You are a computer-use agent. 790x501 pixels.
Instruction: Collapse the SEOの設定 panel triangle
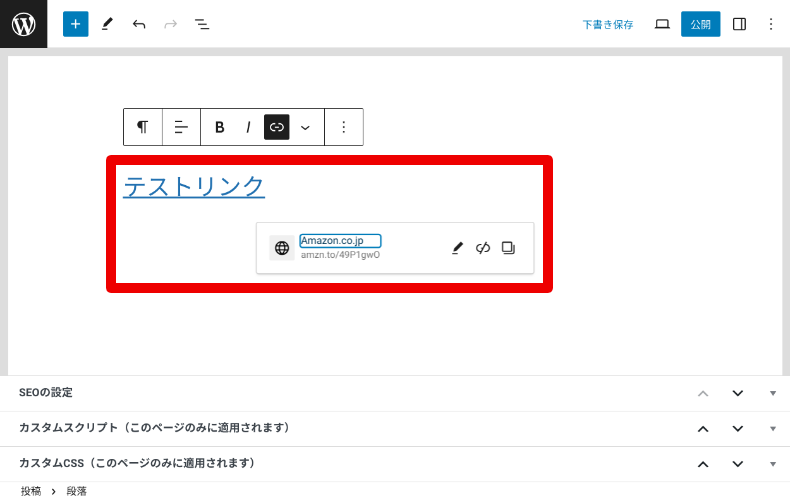773,393
